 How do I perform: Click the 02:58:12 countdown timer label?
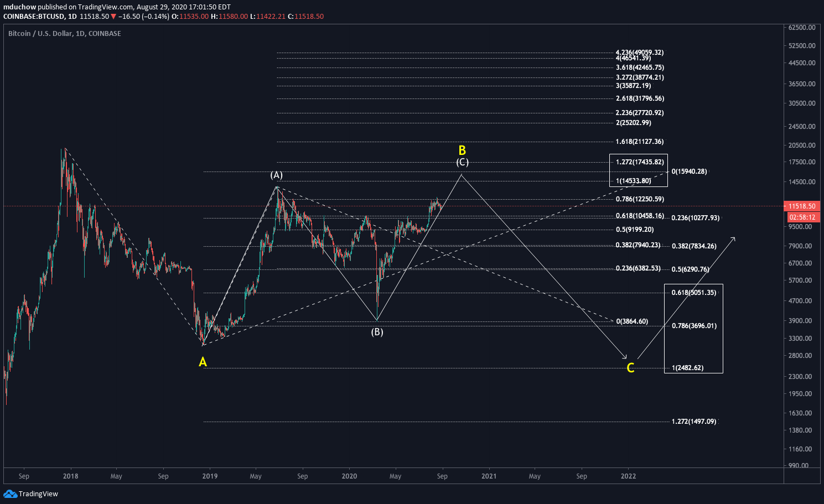(802, 217)
